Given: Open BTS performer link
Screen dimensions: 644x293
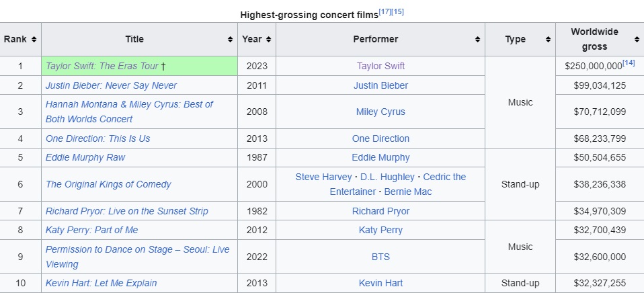Looking at the screenshot, I should 380,257.
